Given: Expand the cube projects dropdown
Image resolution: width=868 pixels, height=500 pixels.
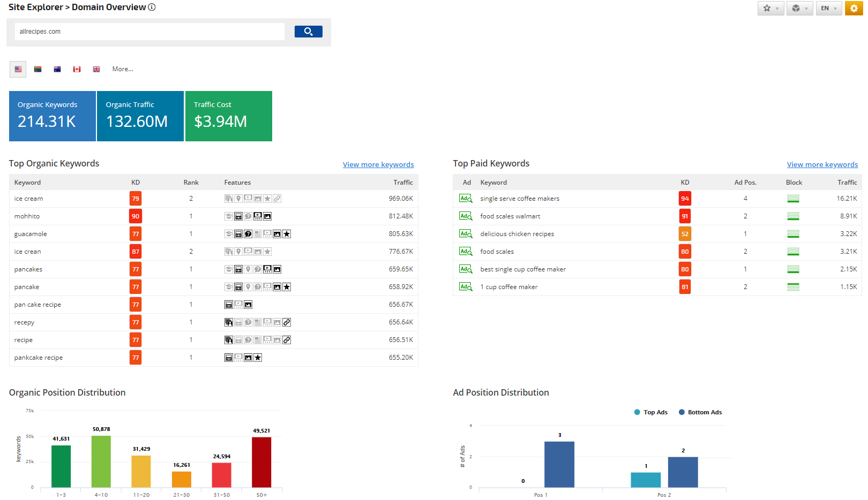Looking at the screenshot, I should 799,8.
